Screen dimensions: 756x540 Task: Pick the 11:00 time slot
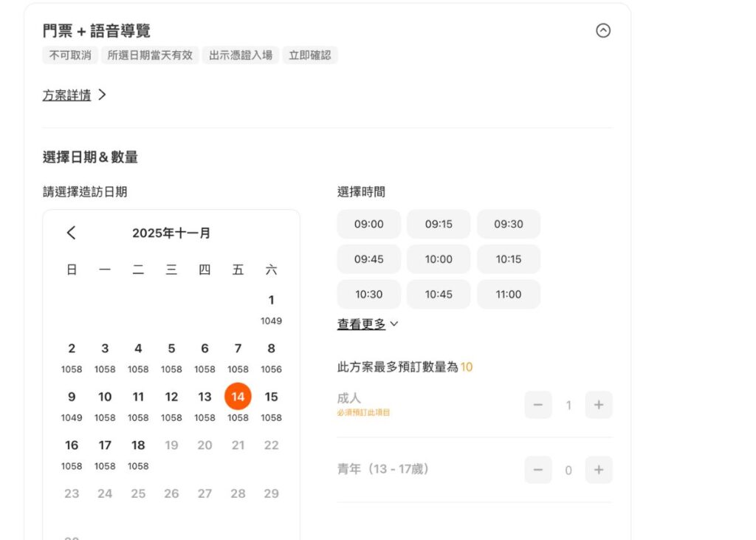tap(509, 294)
